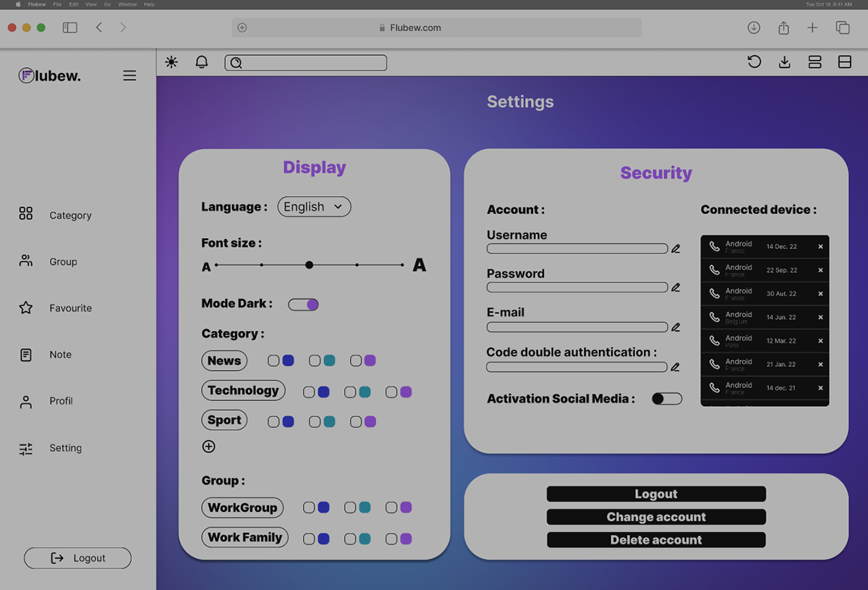Edit E-mail with pencil icon
Screen dimensions: 868x590
click(x=676, y=327)
